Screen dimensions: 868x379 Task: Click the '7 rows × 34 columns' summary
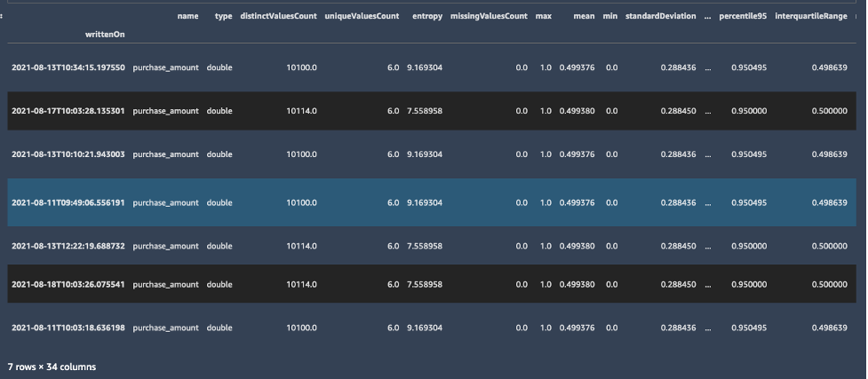coord(52,367)
